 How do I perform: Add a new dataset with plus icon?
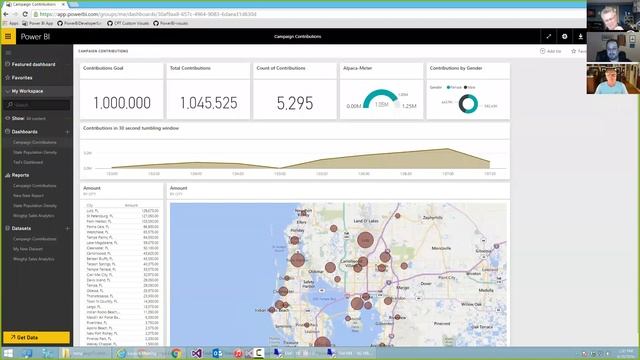coord(67,229)
